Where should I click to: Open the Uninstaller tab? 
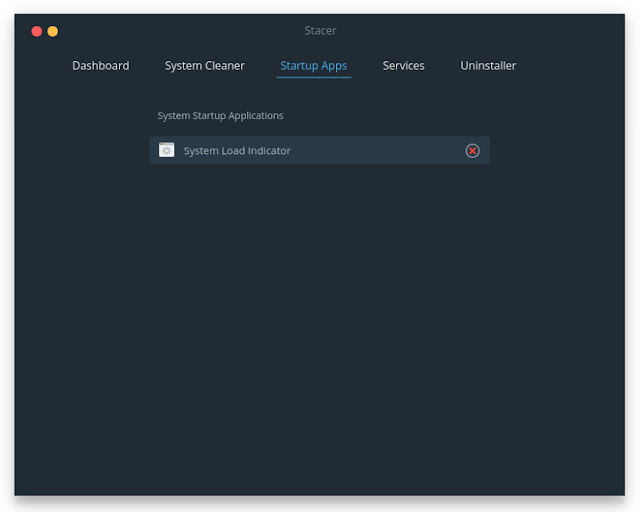pos(488,66)
